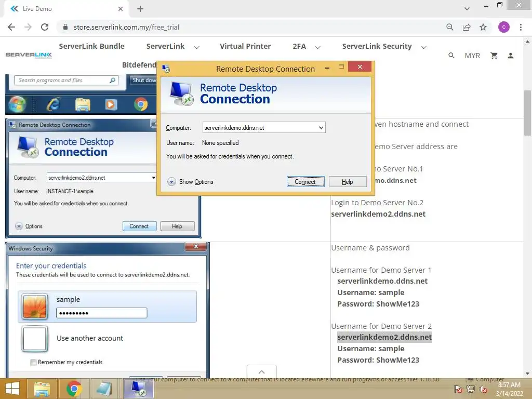Open Chrome three-dot menu
This screenshot has height=399, width=532.
click(x=521, y=27)
